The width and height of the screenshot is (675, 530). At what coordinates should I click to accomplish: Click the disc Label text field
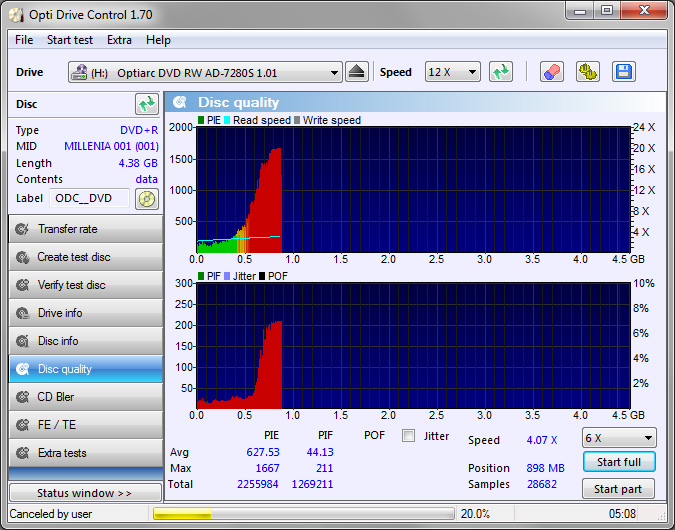(x=88, y=198)
